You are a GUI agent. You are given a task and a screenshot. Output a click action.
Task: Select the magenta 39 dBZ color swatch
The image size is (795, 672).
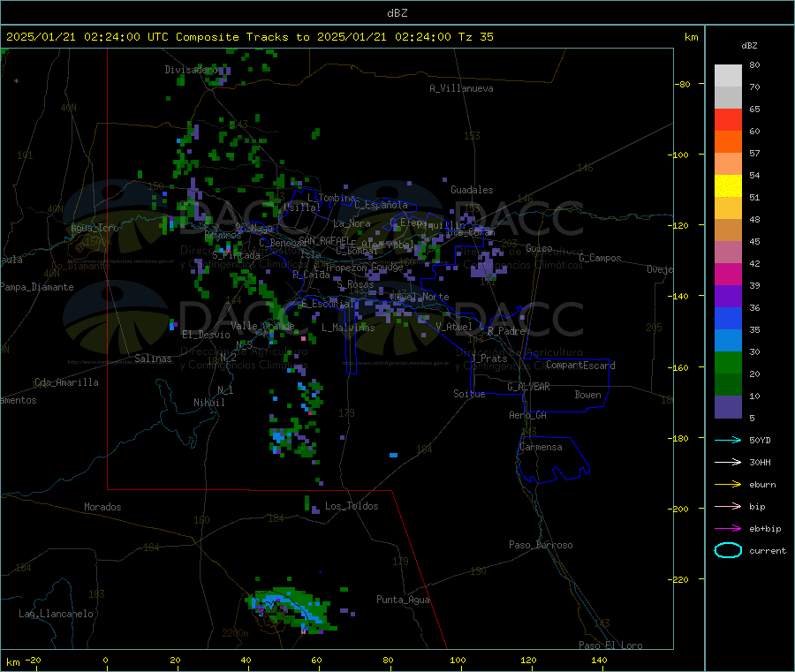point(728,274)
